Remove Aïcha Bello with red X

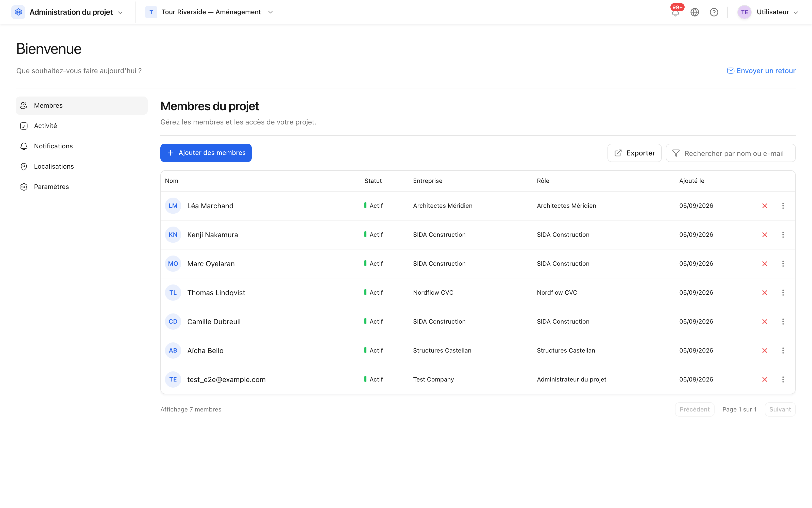click(x=765, y=351)
